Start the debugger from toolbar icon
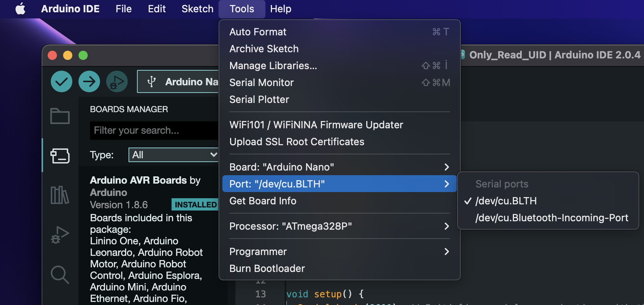 click(117, 81)
